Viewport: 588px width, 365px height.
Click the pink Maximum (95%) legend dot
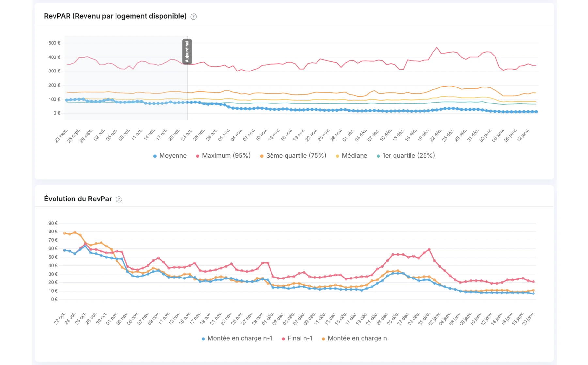(x=198, y=156)
